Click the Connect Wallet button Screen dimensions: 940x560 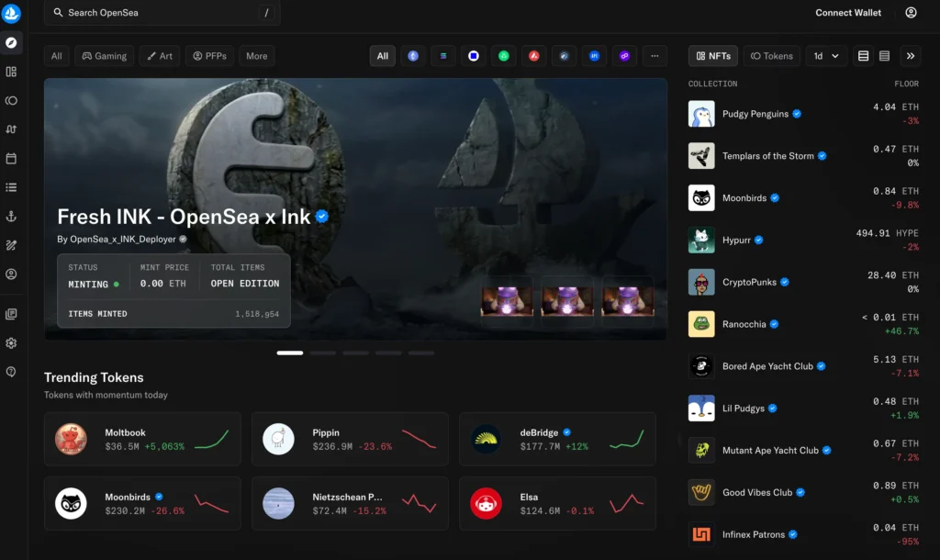[847, 13]
